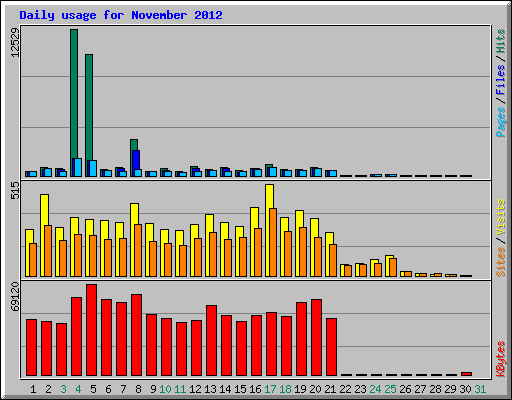This screenshot has width=512, height=400.
Task: Click the Visits legend label
Action: (x=501, y=217)
